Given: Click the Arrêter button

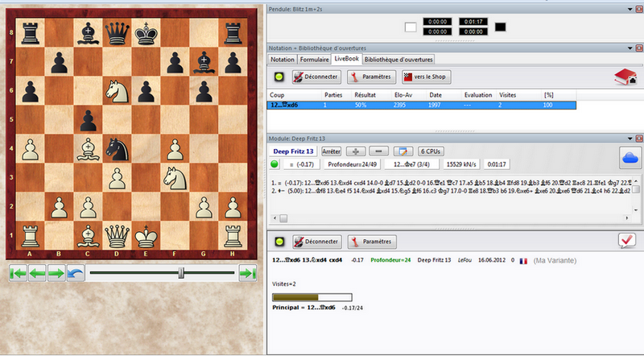Looking at the screenshot, I should point(331,151).
